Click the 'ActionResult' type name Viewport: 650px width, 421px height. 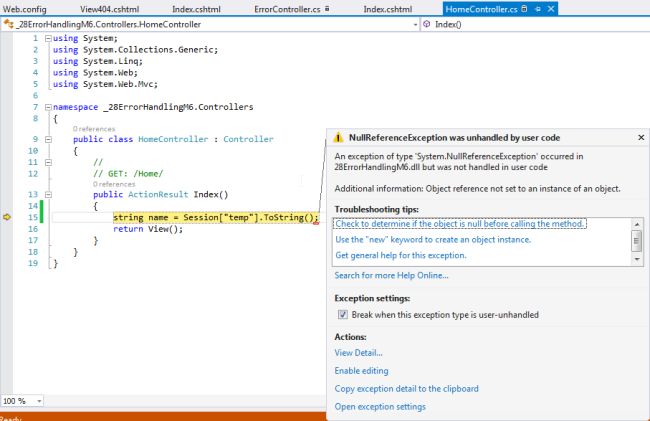point(158,194)
